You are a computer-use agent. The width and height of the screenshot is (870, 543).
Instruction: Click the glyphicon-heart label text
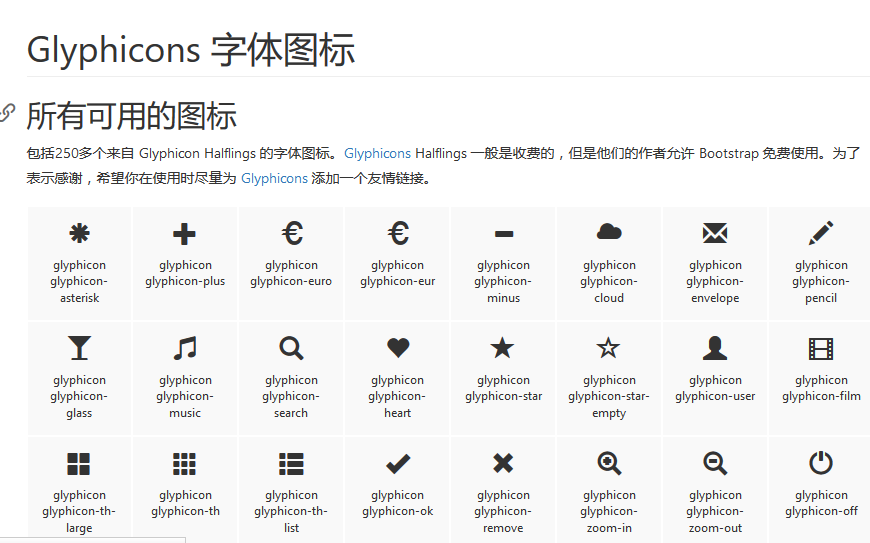point(397,396)
